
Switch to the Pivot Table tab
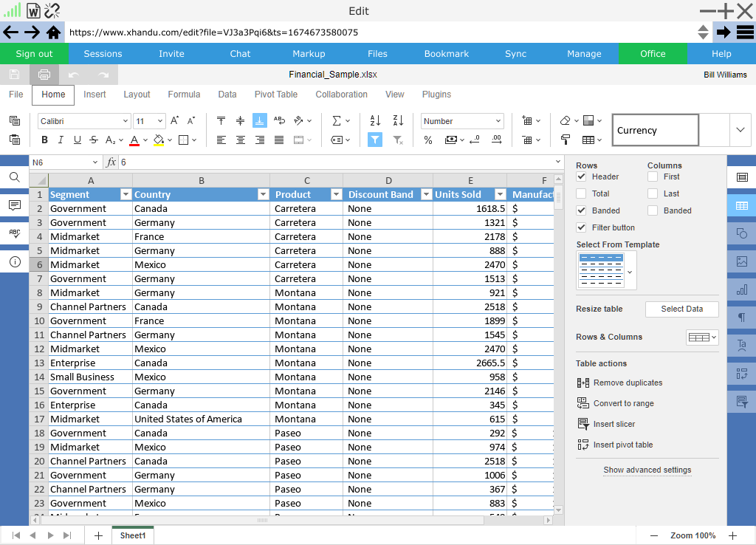[276, 95]
